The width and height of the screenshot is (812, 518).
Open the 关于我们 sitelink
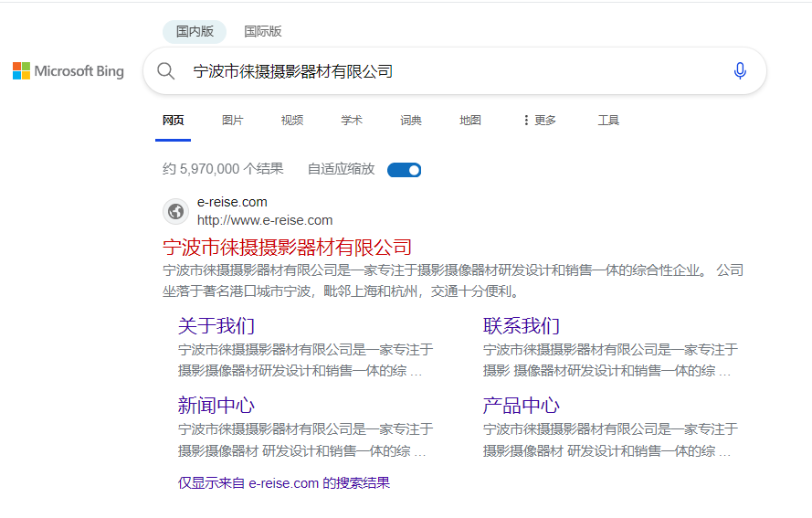(x=216, y=326)
